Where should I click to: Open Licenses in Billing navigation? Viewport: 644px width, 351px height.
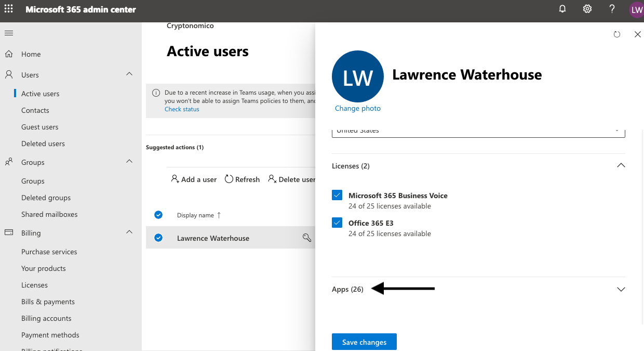click(34, 285)
